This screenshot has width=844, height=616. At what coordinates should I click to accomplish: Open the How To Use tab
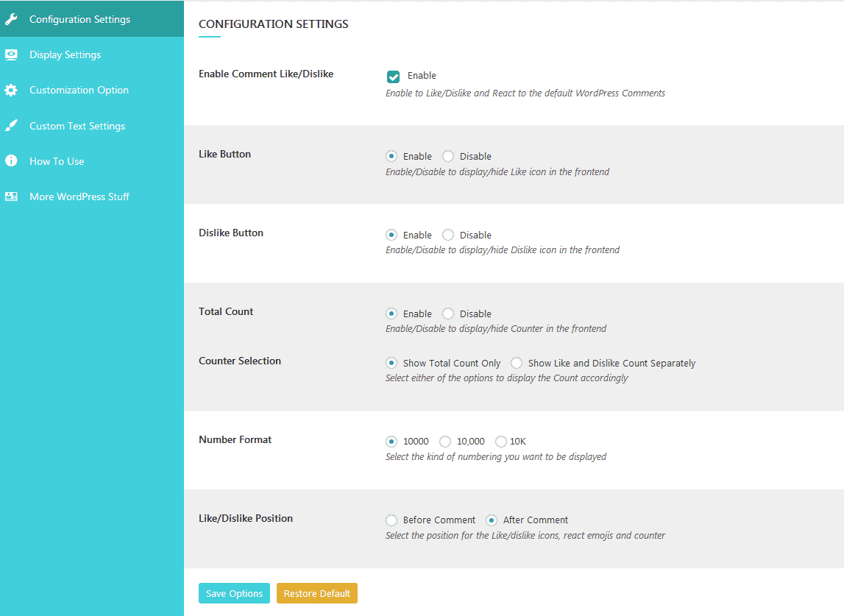tap(92, 161)
